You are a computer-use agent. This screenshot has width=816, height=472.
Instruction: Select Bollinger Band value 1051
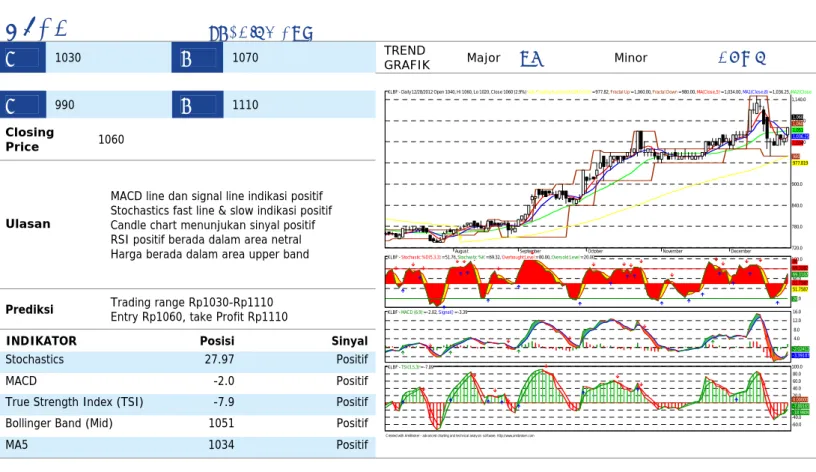221,424
